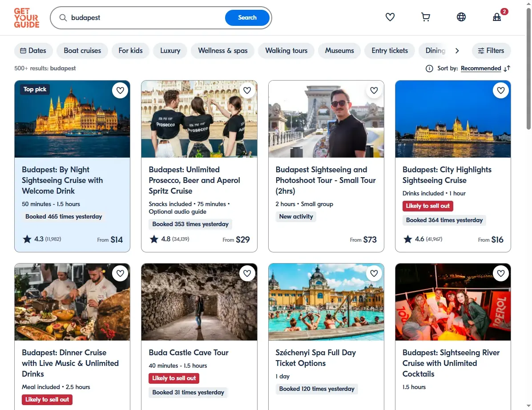This screenshot has width=532, height=410.
Task: Click the blue Search button
Action: [x=247, y=18]
